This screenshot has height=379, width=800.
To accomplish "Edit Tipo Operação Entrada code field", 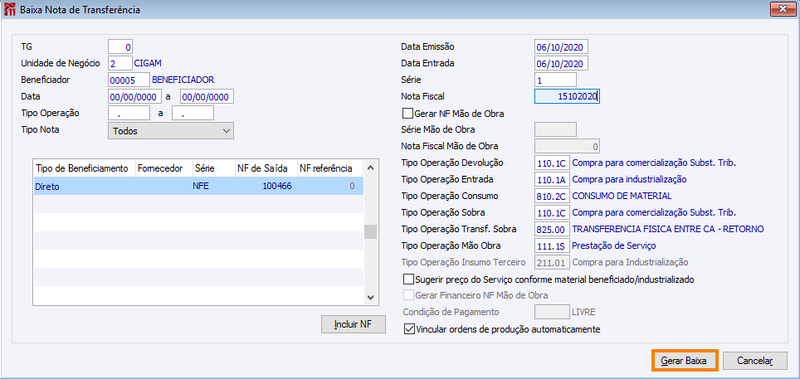I will (552, 180).
